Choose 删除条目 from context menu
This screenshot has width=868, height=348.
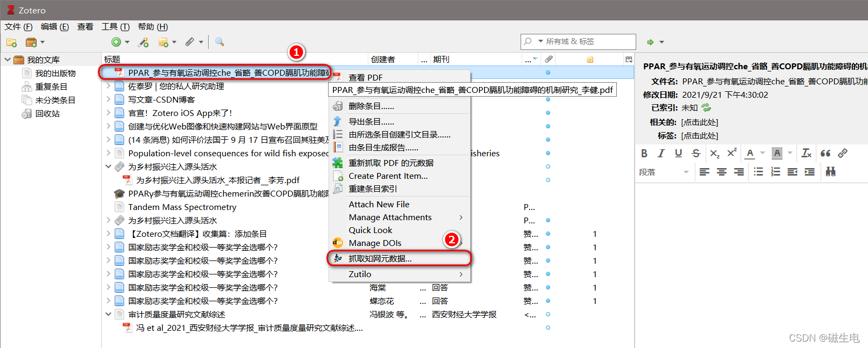coord(400,106)
